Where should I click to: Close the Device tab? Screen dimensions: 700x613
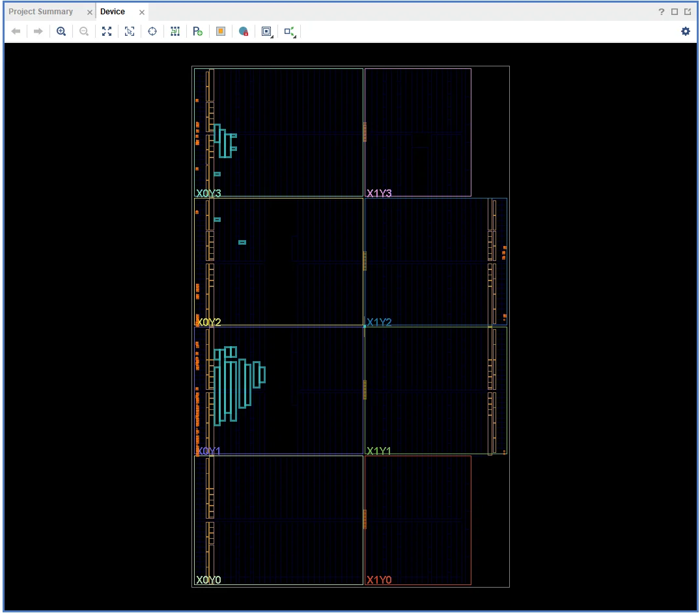(x=142, y=12)
